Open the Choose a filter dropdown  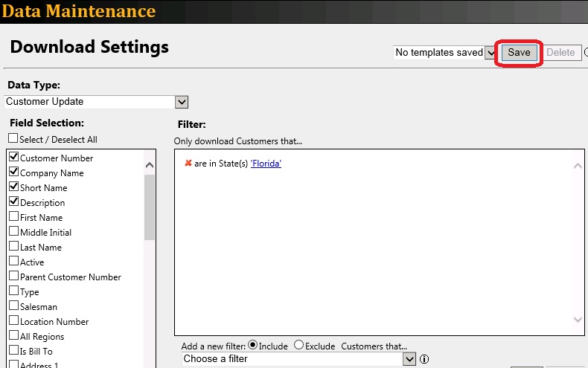409,359
